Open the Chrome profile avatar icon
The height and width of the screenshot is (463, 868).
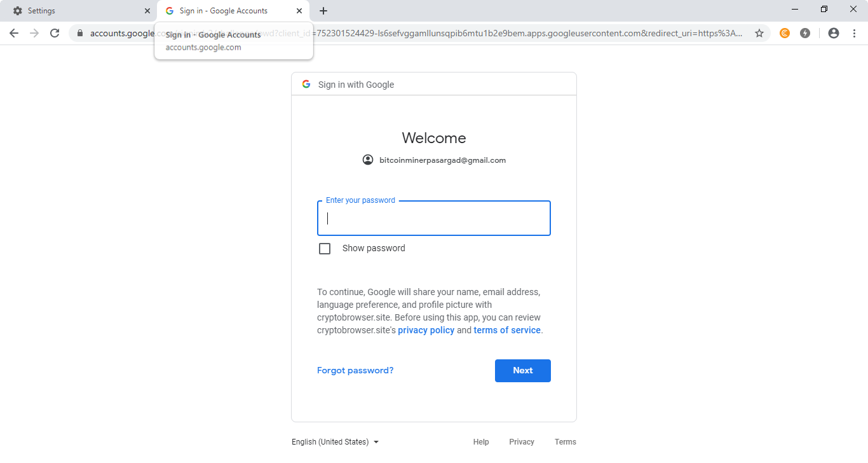click(x=834, y=33)
